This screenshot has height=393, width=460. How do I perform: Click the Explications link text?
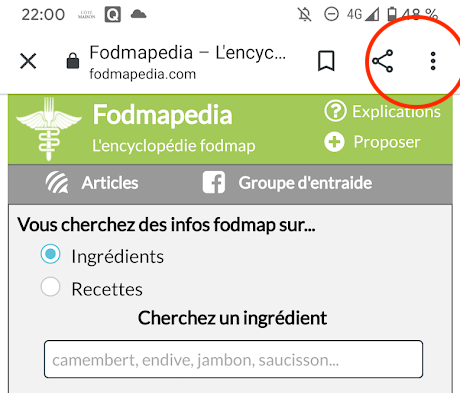[x=396, y=112]
